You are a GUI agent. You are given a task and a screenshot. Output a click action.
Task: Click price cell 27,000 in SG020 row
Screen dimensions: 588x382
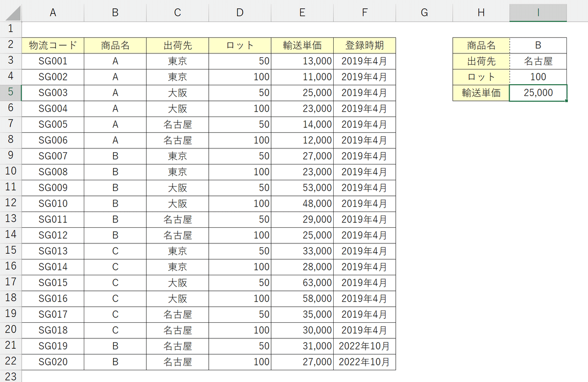[302, 362]
